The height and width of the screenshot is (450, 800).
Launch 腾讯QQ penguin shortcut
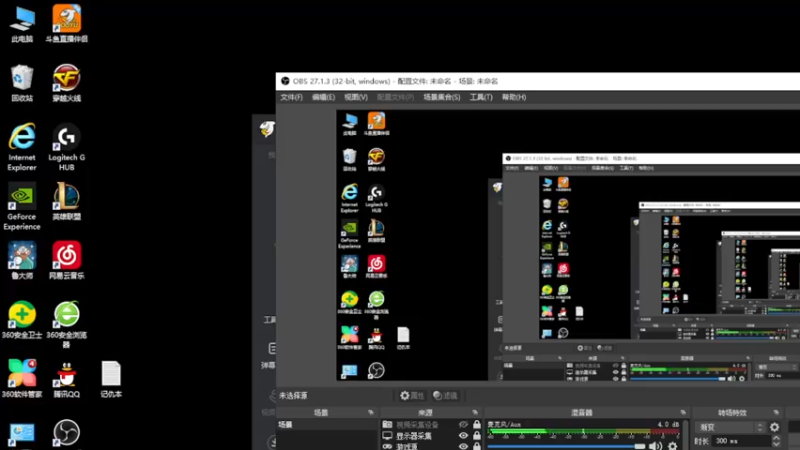pos(66,379)
